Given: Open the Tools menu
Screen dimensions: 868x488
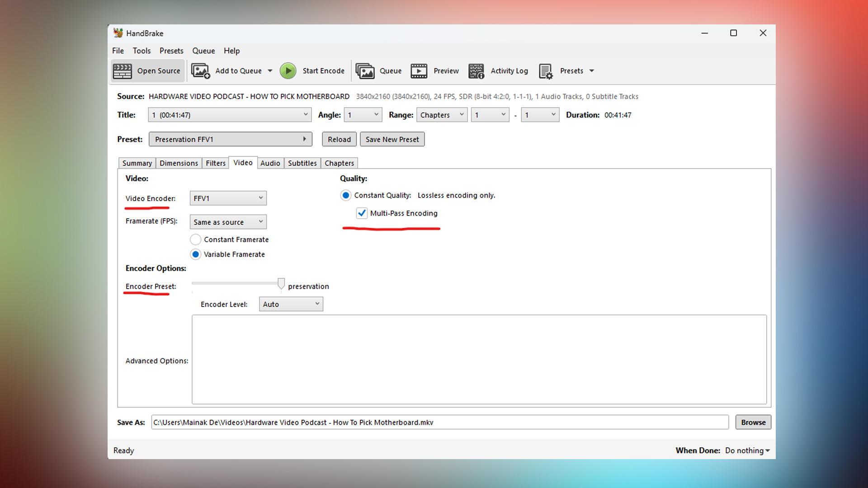Looking at the screenshot, I should point(142,51).
